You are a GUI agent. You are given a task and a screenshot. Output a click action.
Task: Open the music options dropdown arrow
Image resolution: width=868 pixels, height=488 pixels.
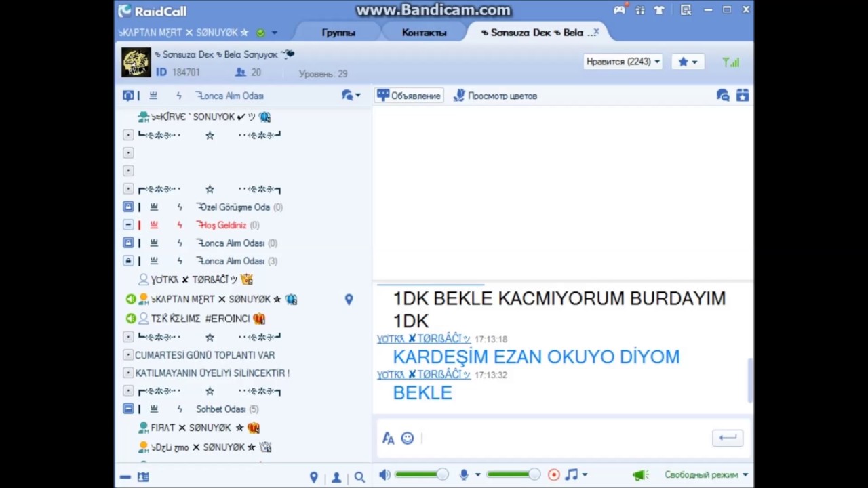[x=585, y=475]
